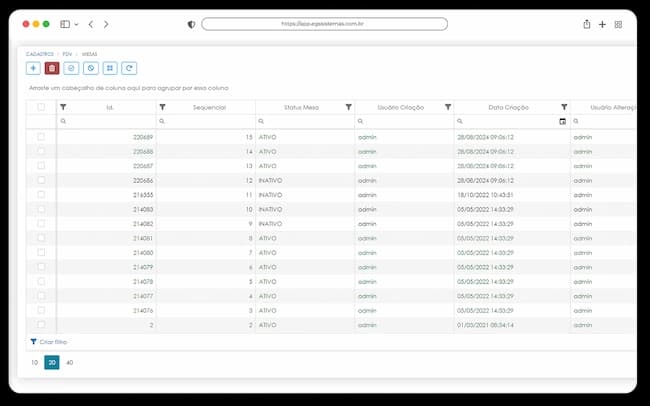Sort by the Status Mesa column header

point(301,107)
